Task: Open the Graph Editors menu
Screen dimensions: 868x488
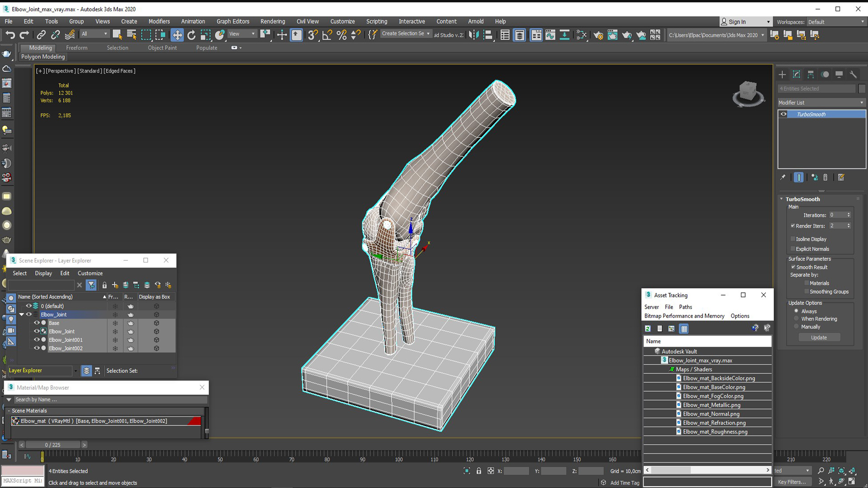Action: [x=233, y=21]
